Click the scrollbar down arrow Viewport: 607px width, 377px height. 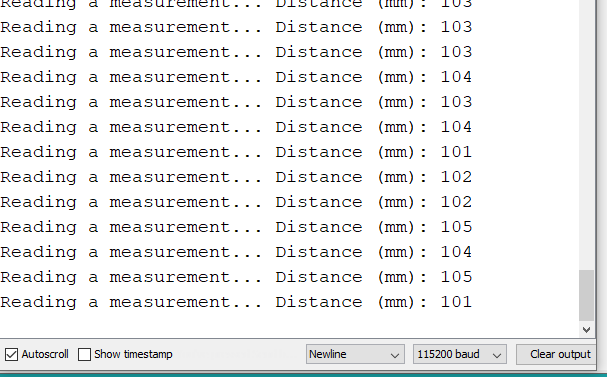pos(586,330)
